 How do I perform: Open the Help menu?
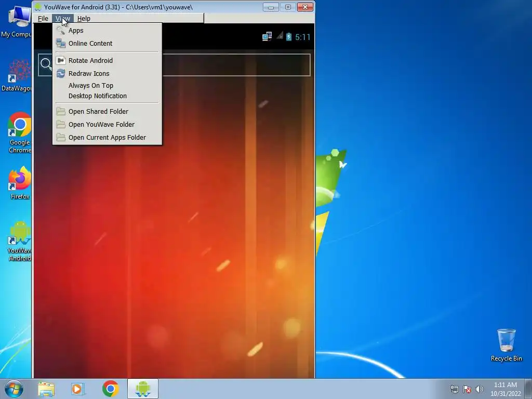pos(84,18)
